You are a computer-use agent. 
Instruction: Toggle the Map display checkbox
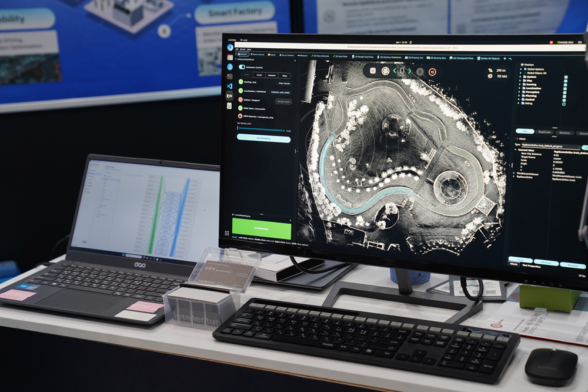[x=566, y=81]
